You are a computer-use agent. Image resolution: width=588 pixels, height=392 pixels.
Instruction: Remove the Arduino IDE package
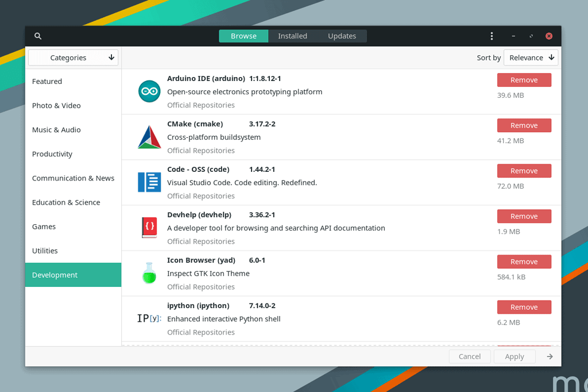coord(524,80)
